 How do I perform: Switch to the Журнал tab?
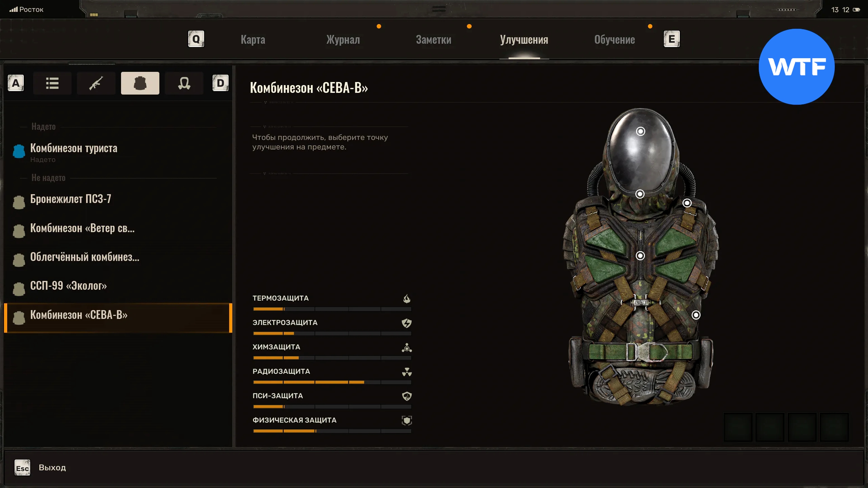(x=343, y=40)
